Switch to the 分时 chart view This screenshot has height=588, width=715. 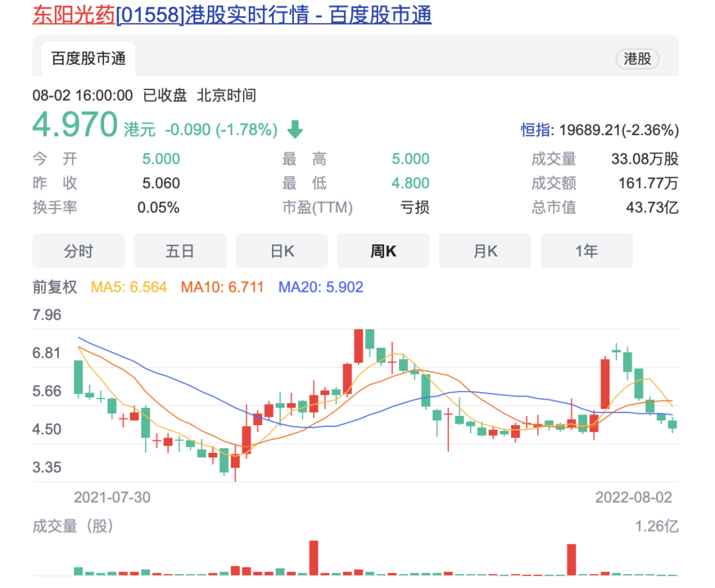78,251
